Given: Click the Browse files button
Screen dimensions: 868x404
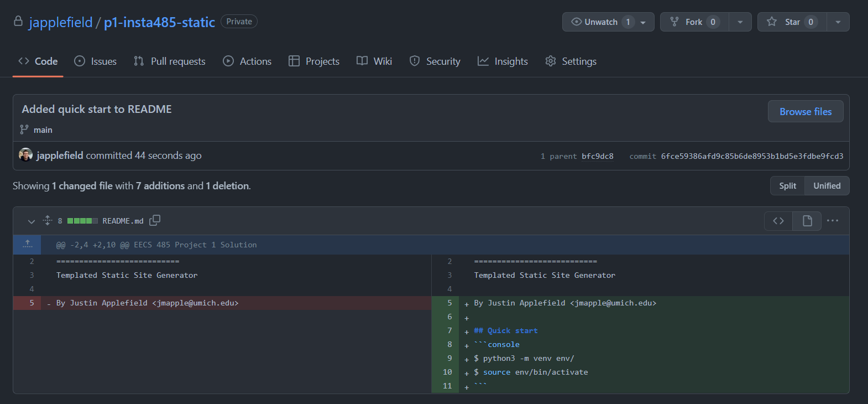Looking at the screenshot, I should pyautogui.click(x=806, y=111).
